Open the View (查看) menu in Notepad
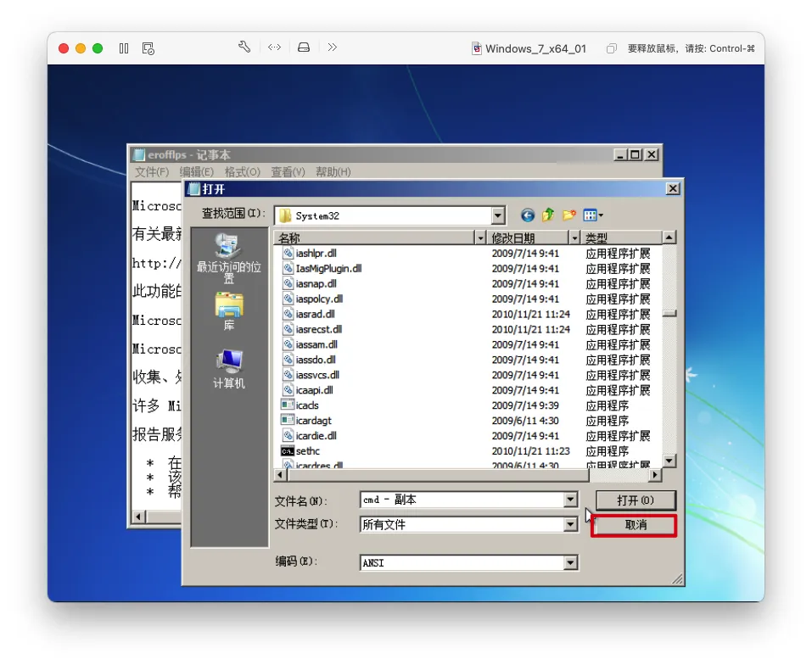Image resolution: width=812 pixels, height=665 pixels. coord(288,172)
